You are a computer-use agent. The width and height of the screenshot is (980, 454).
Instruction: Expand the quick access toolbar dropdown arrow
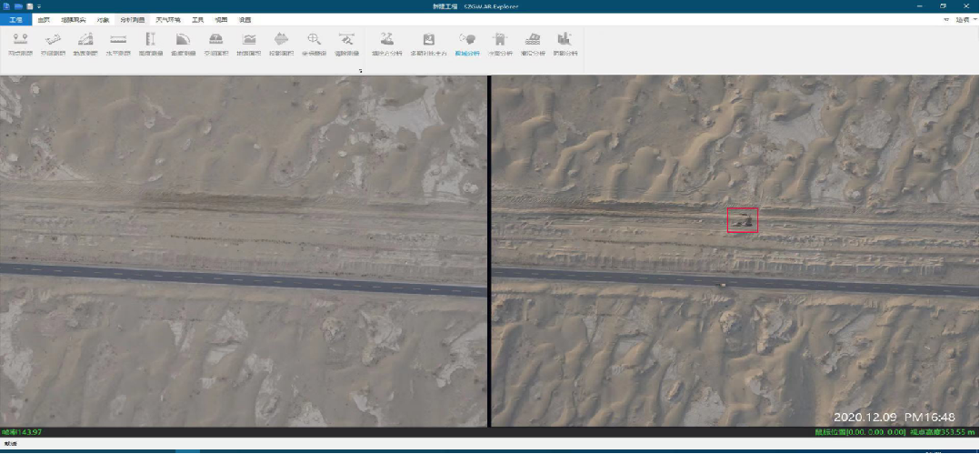(x=39, y=6)
